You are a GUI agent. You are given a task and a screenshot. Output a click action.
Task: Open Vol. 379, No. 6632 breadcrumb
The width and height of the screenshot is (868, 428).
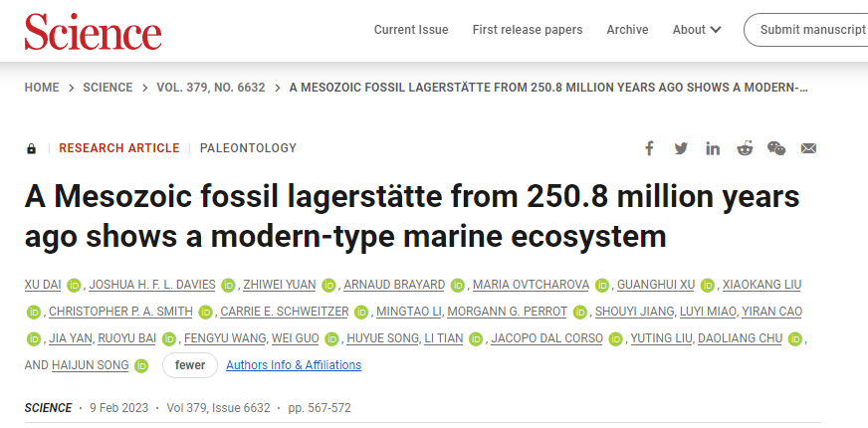click(211, 88)
